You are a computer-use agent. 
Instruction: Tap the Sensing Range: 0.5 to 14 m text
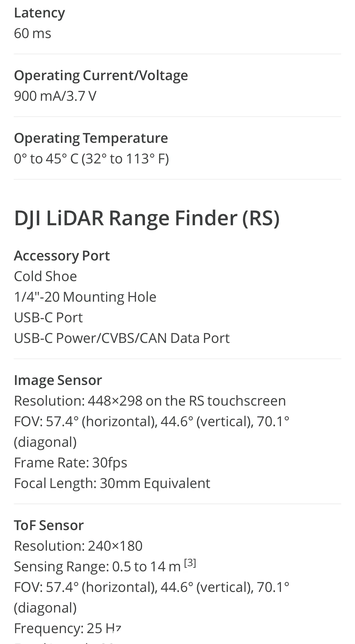tap(97, 567)
